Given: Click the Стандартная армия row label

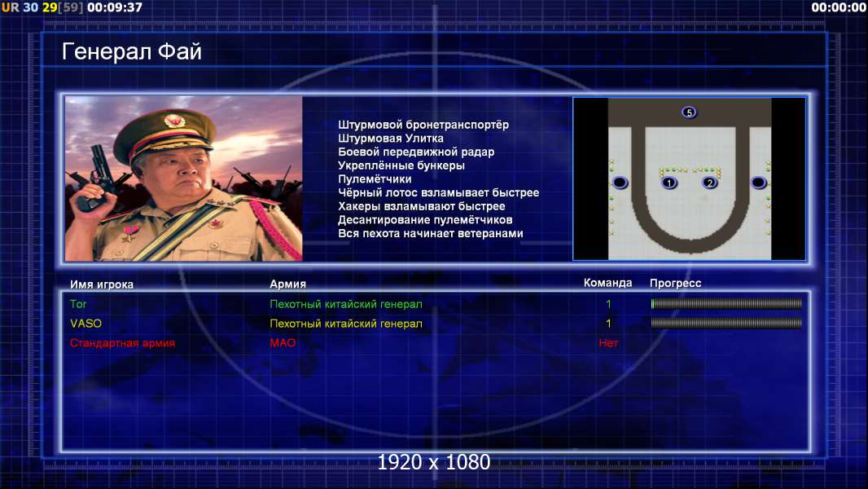Looking at the screenshot, I should click(122, 343).
